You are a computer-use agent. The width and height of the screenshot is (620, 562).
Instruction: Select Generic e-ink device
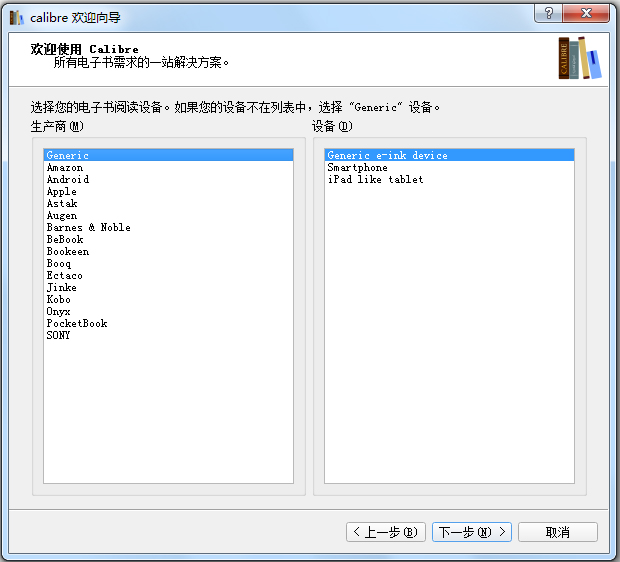(449, 155)
